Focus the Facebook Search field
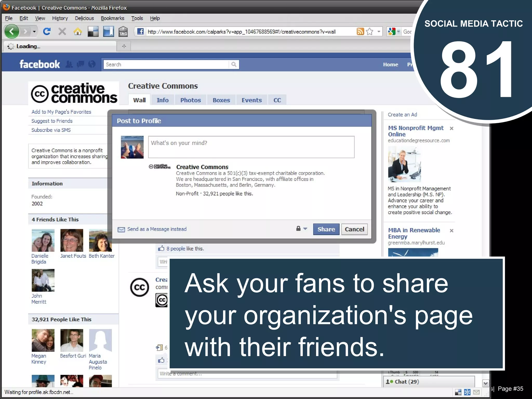Screen dimensions: 532x399 (166, 64)
